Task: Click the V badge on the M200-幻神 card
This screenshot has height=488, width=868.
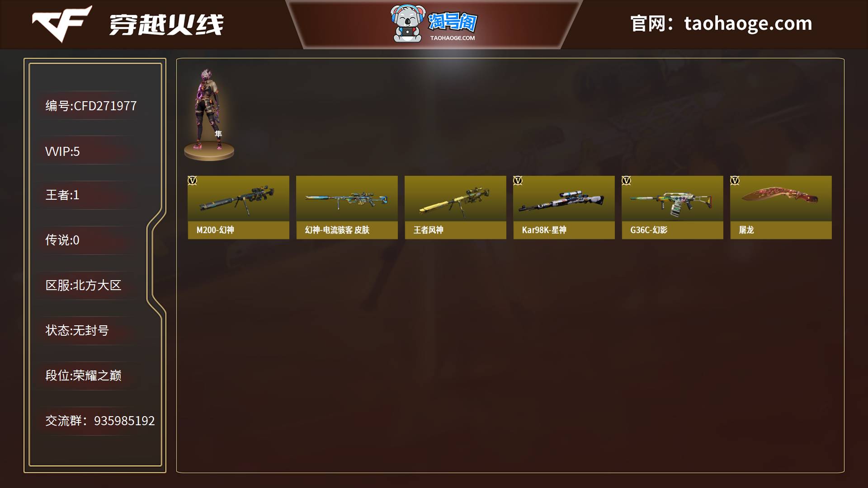Action: (193, 181)
